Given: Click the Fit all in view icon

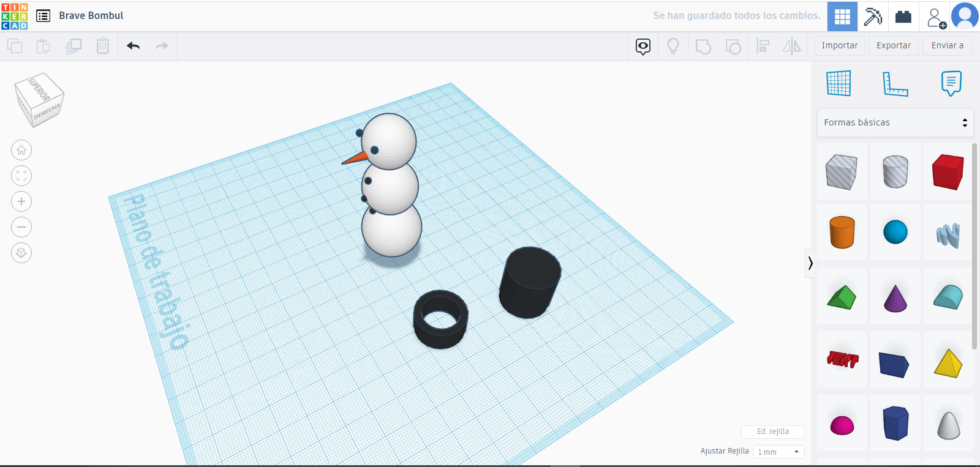Looking at the screenshot, I should pos(21,176).
